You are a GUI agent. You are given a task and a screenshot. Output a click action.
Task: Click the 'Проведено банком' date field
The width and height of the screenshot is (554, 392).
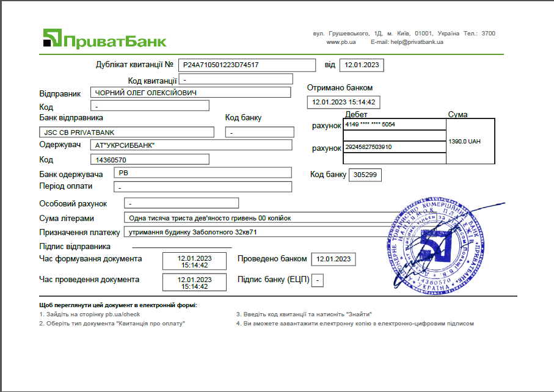(x=333, y=259)
